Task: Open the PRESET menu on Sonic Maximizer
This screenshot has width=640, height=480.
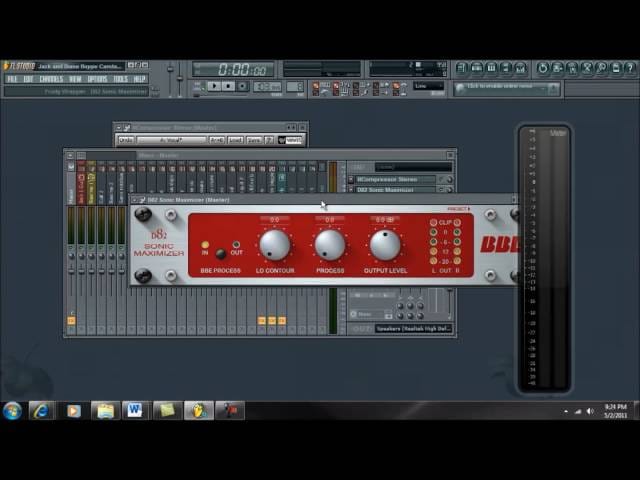Action: (458, 209)
